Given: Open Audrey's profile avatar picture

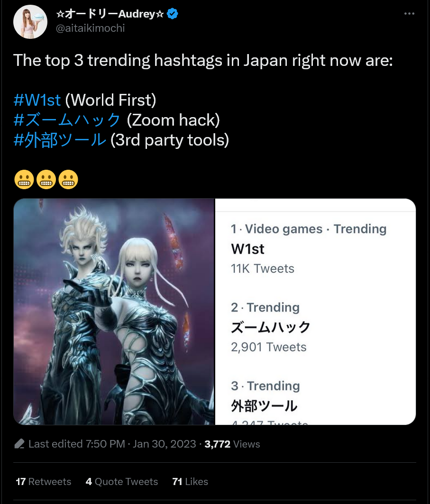Looking at the screenshot, I should [x=30, y=21].
